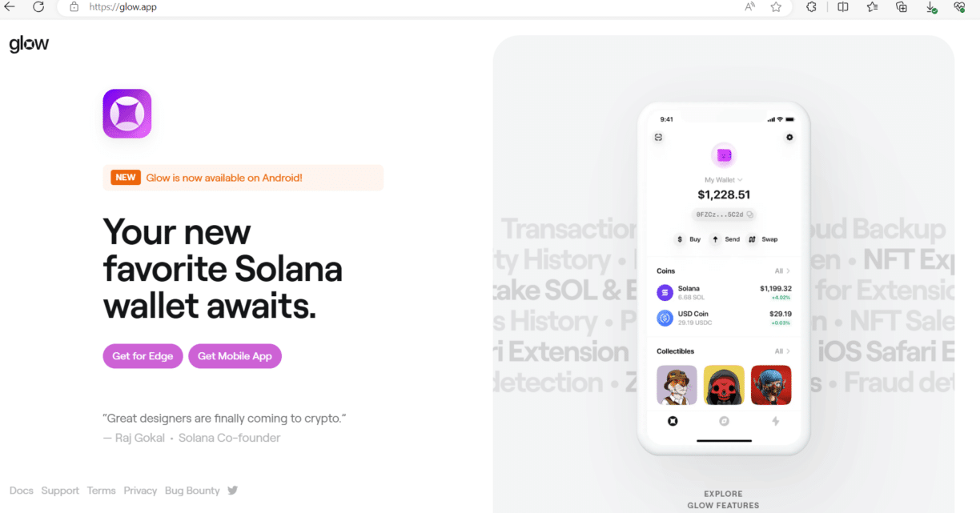Open the Twitter link in the footer
980x513 pixels.
[x=233, y=491]
